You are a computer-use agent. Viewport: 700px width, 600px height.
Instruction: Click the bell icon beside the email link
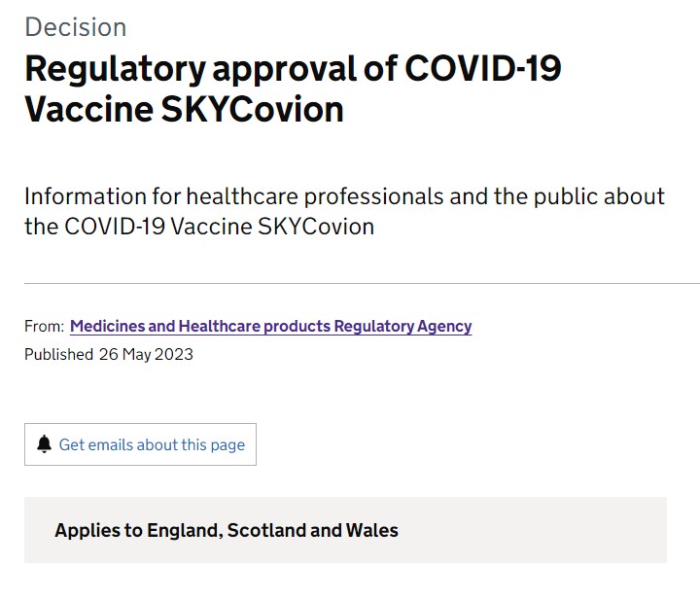click(44, 444)
